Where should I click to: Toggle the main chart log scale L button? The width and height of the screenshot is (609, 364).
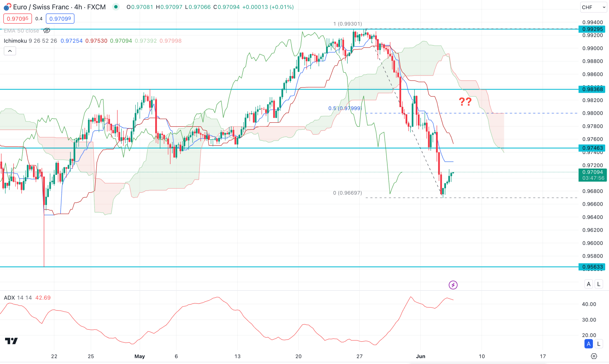point(599,284)
